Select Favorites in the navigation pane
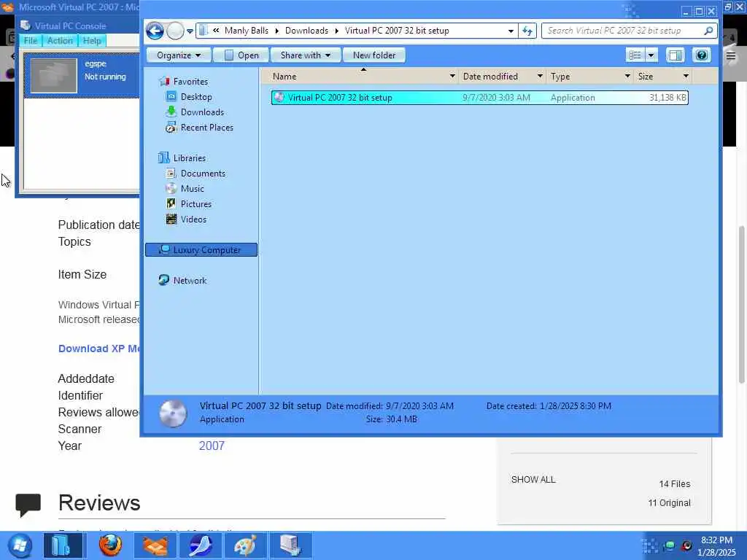747x560 pixels. point(190,82)
